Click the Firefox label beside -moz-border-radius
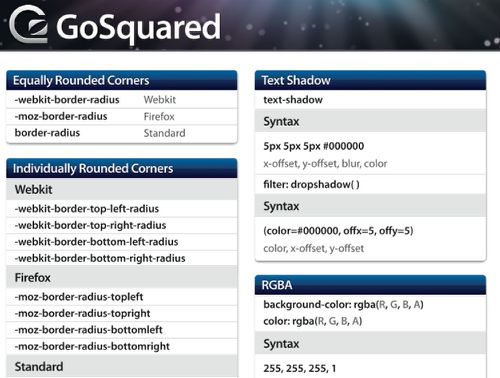This screenshot has height=378, width=500. 159,117
